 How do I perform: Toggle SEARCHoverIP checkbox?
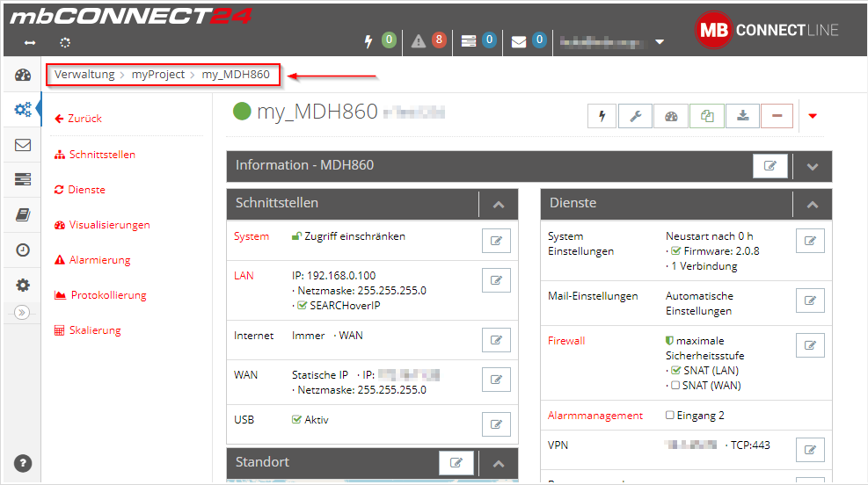point(302,305)
